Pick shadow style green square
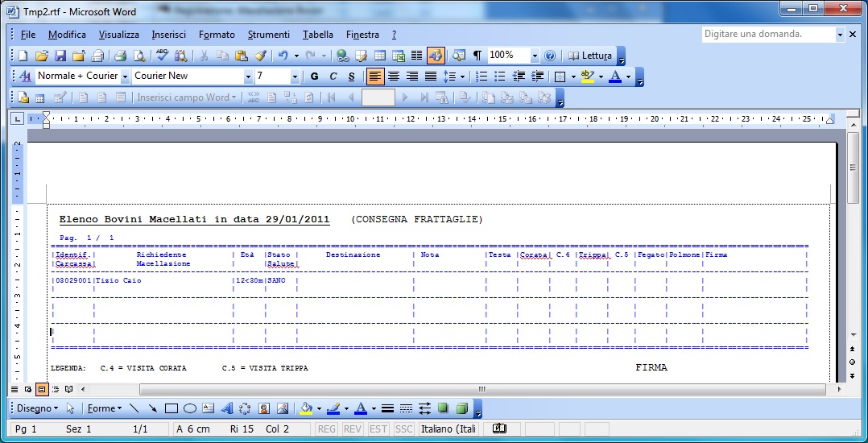This screenshot has height=443, width=868. click(x=443, y=408)
